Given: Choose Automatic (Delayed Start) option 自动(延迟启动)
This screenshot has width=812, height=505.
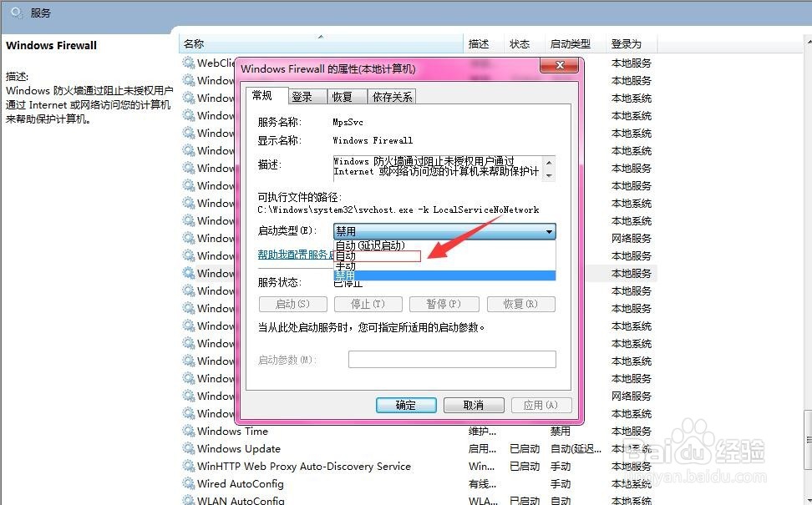Looking at the screenshot, I should (444, 245).
